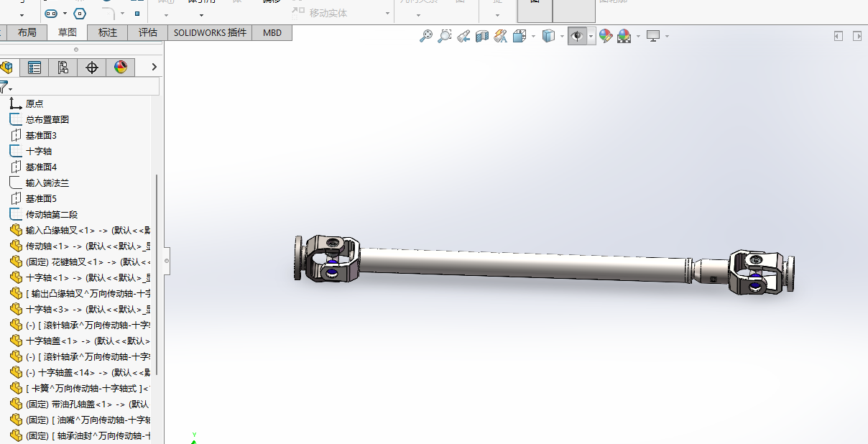Open the DimXpertManager crosshair tab
868x444 pixels.
coord(92,68)
